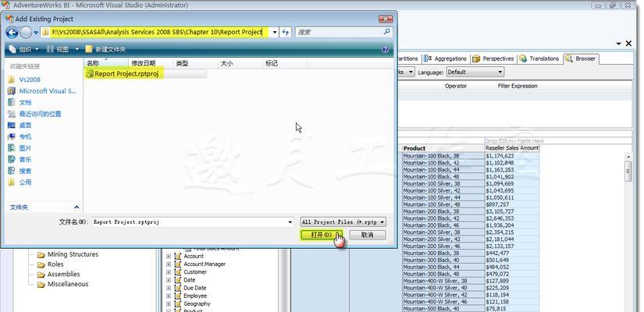Click Mountain-100 Black, 38 product cell

443,156
